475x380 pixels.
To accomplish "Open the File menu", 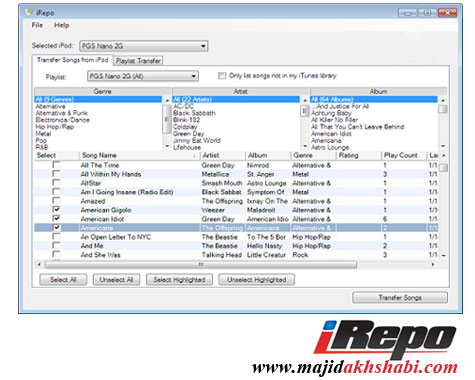I will coord(37,25).
